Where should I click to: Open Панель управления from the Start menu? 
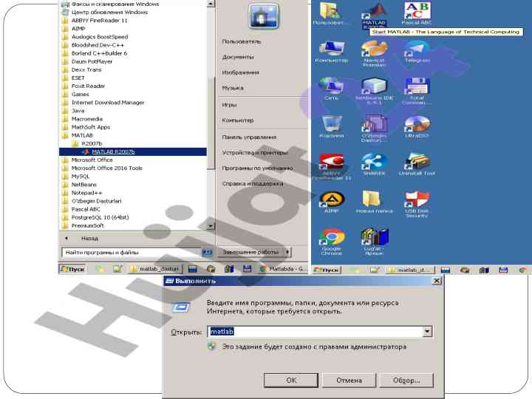click(x=249, y=137)
